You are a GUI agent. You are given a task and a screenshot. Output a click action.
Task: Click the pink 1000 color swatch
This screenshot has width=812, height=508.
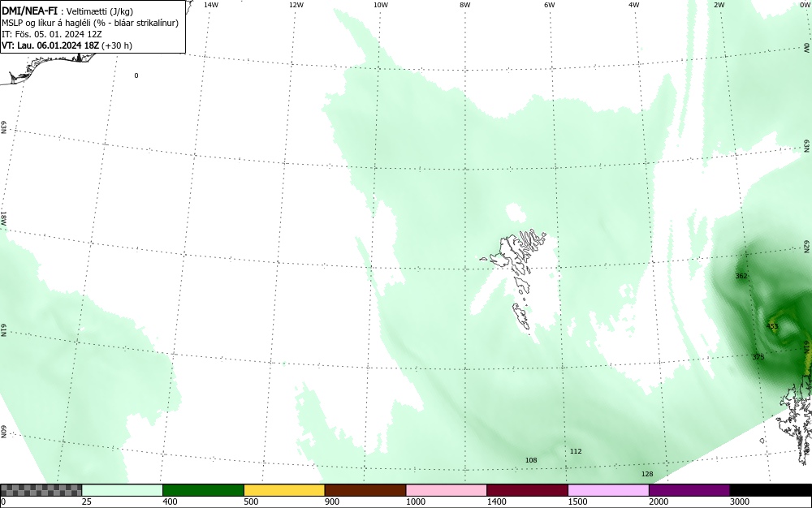(447, 490)
